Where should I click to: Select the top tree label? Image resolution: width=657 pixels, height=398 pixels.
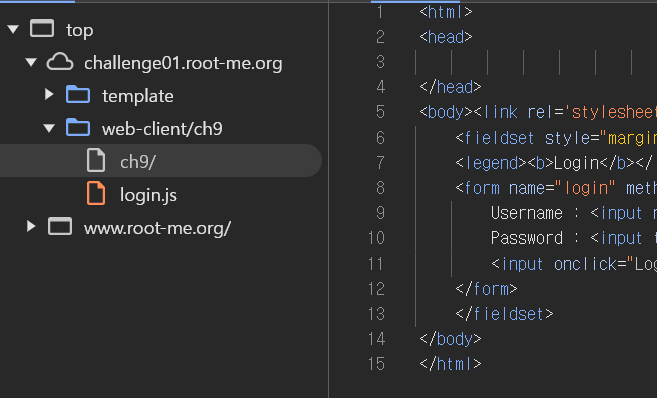tap(80, 31)
